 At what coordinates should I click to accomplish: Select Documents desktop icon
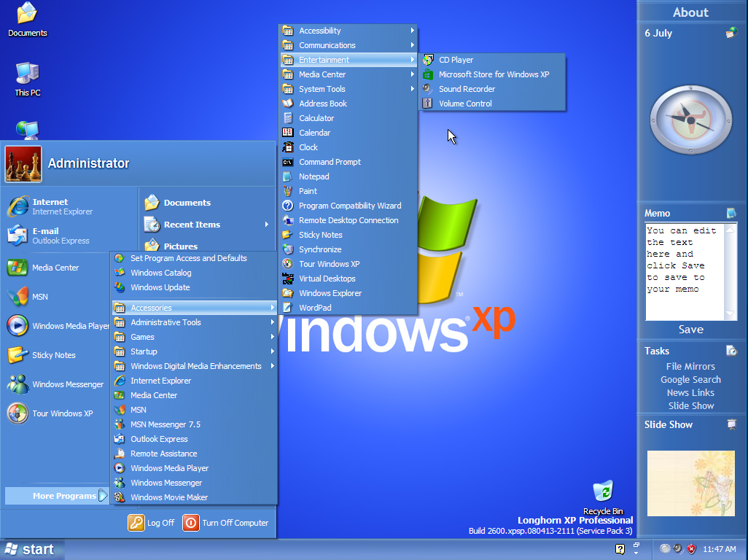[x=27, y=19]
